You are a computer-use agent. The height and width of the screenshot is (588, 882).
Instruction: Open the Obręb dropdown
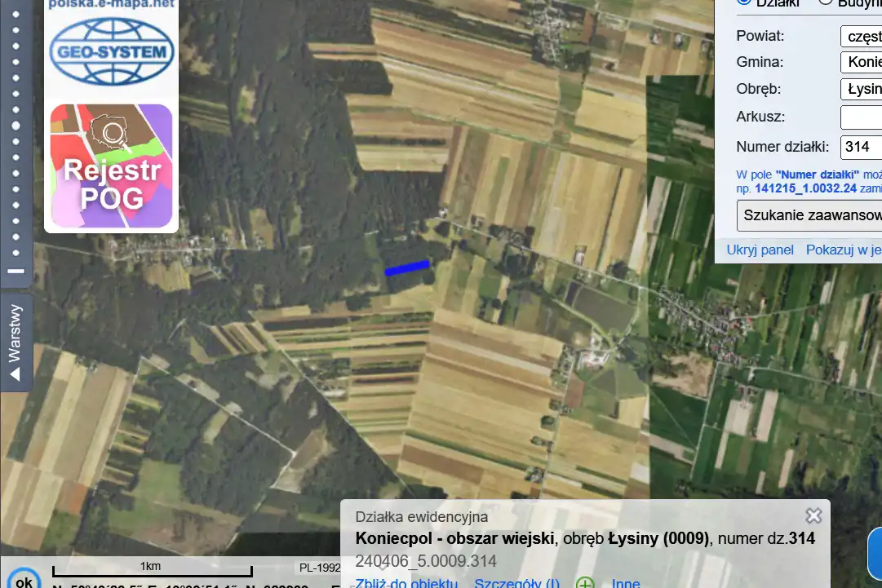861,89
